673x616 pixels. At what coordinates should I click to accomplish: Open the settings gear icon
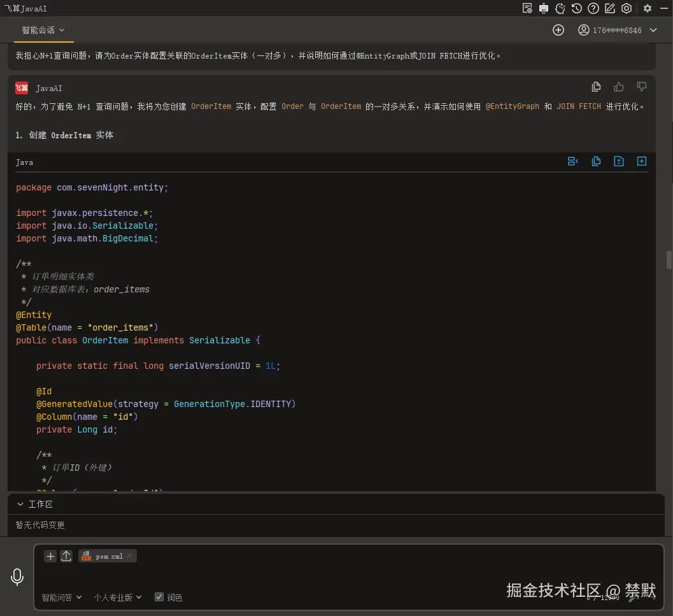648,8
